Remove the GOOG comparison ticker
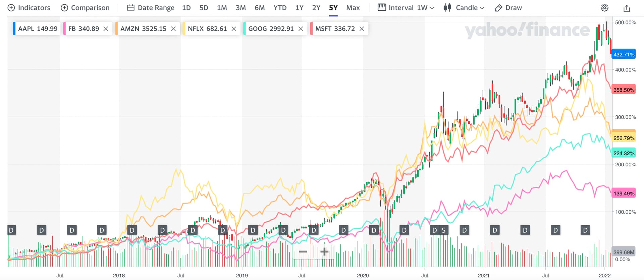The height and width of the screenshot is (280, 644). (301, 29)
